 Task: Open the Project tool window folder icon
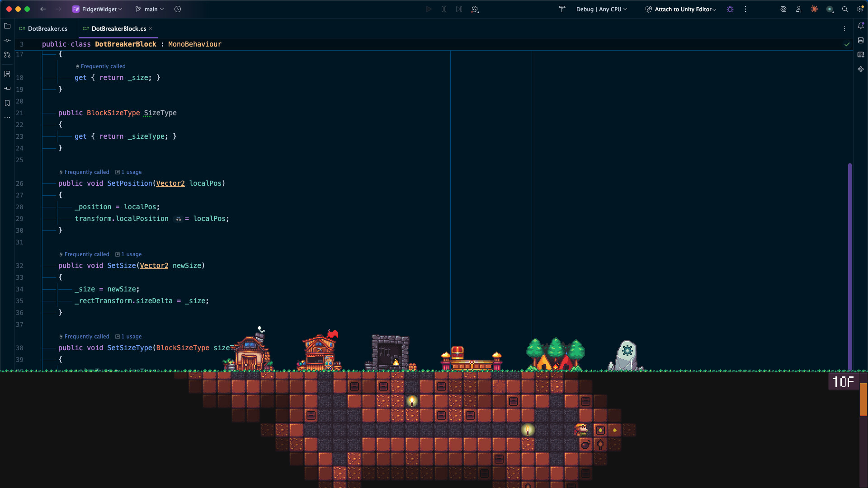click(7, 26)
